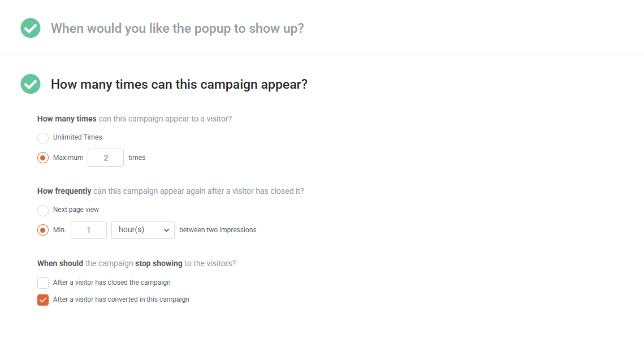Select the Min. interval radio option

click(43, 230)
